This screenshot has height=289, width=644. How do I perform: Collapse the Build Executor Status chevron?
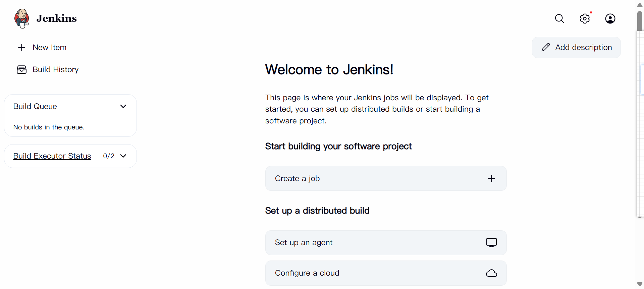pos(123,156)
